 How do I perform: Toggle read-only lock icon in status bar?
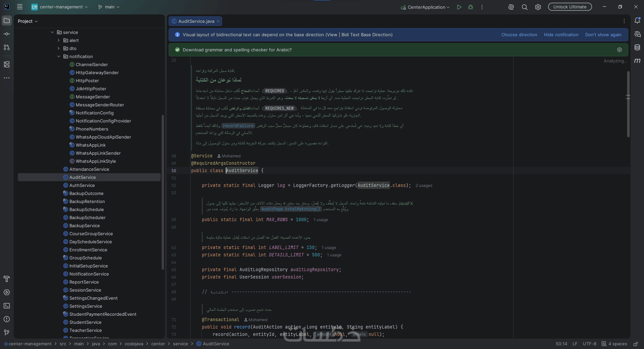[636, 344]
